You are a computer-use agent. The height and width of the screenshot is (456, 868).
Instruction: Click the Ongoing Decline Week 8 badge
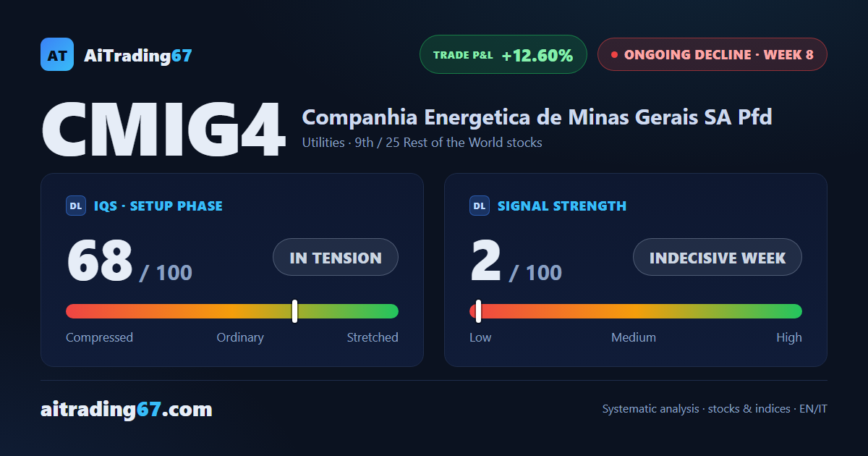coord(712,54)
